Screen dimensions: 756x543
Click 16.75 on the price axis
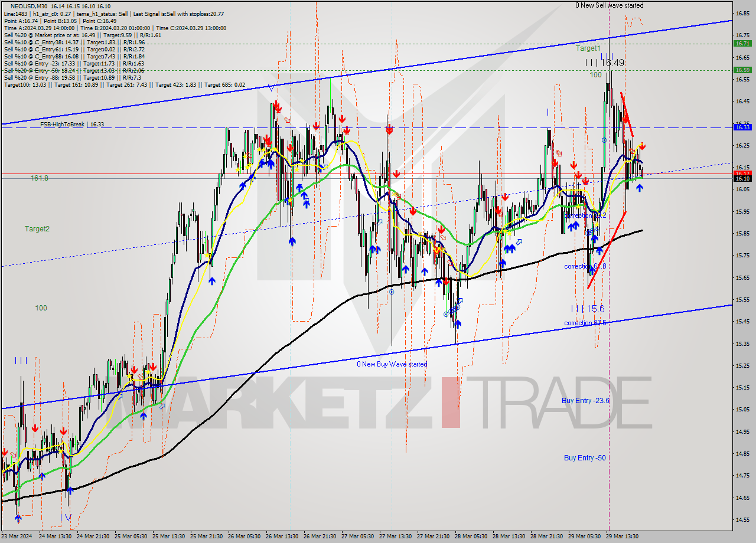point(742,35)
